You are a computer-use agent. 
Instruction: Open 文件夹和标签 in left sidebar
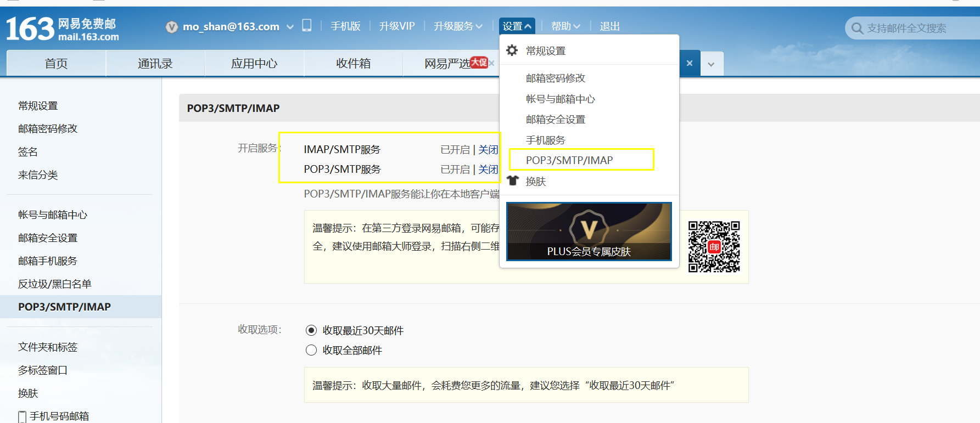pos(48,347)
